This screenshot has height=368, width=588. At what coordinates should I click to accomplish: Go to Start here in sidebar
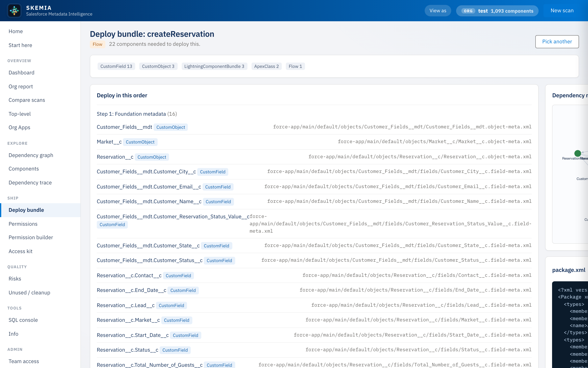(x=40, y=45)
